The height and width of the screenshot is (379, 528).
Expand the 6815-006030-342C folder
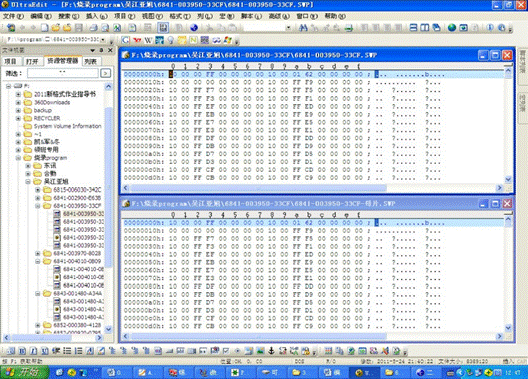[x=38, y=190]
